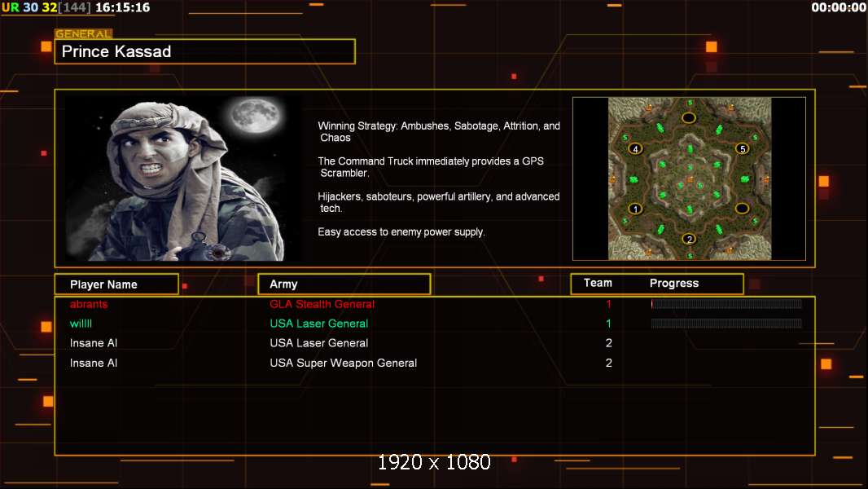The width and height of the screenshot is (868, 489).
Task: Select player row abrants
Action: pyautogui.click(x=435, y=304)
